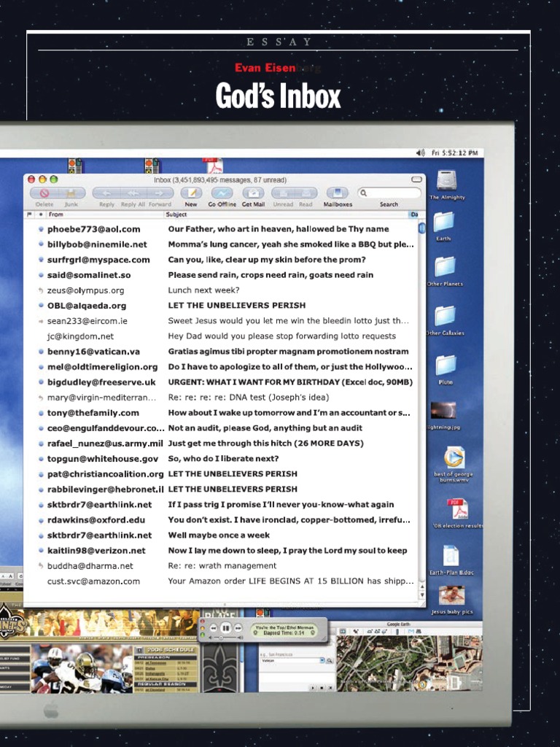Open email from kaitlin98@verizon.net
The height and width of the screenshot is (747, 560).
coord(221,551)
